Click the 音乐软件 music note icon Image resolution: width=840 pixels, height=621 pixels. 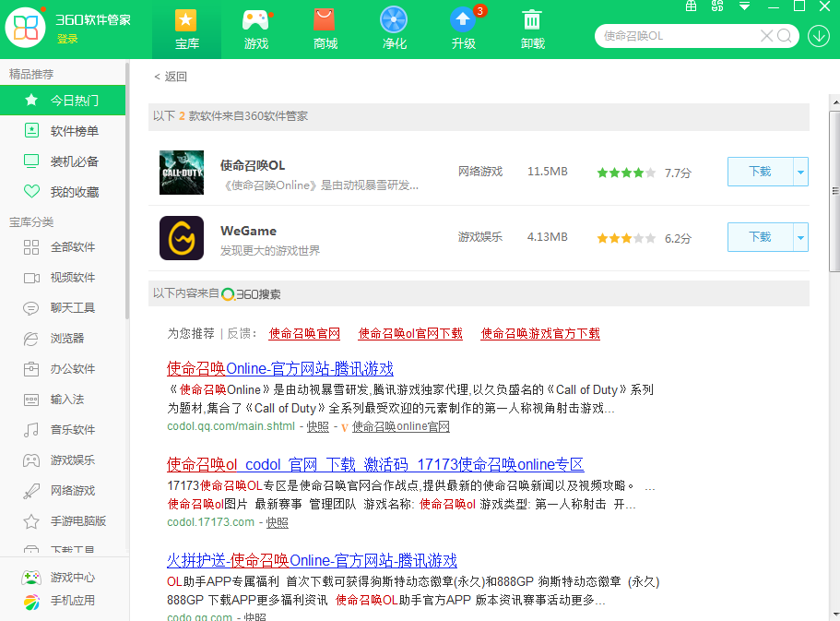tap(31, 430)
